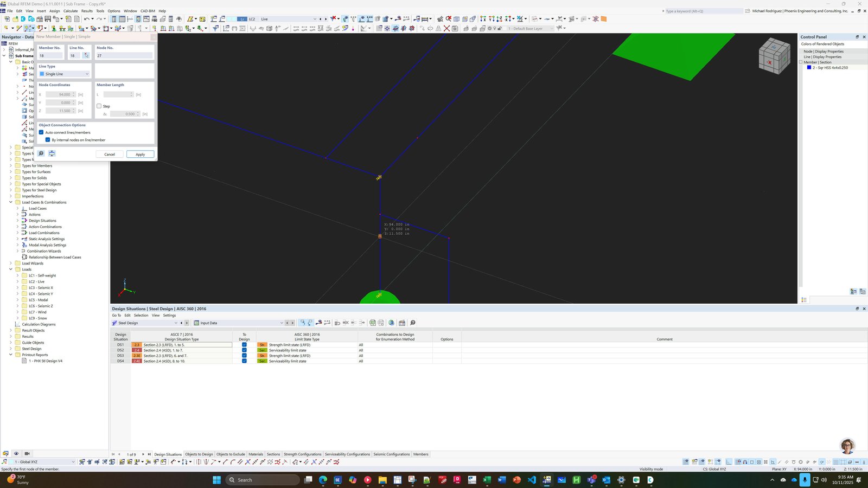Click the Apply button in the New Member dialog

pos(140,155)
